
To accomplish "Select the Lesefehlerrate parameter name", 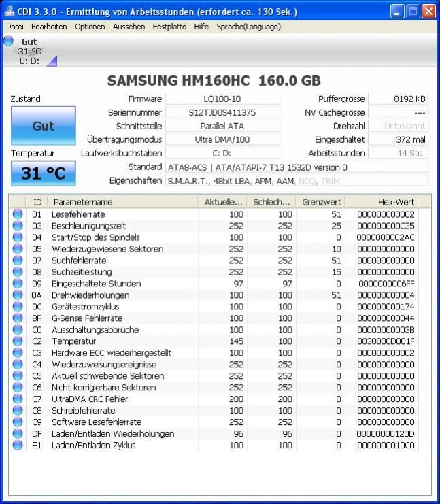I will (x=78, y=214).
